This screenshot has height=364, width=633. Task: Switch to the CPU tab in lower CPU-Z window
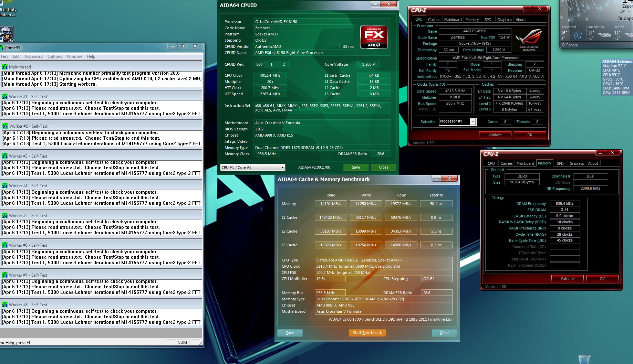[x=491, y=163]
